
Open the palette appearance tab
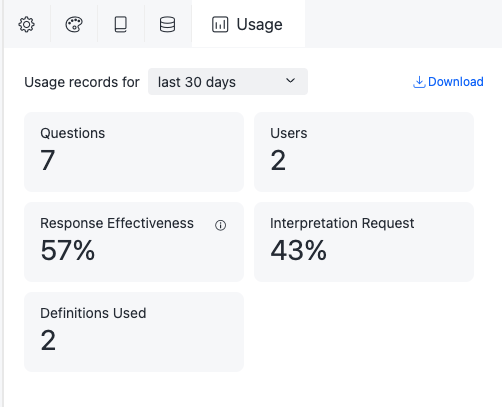(x=74, y=24)
